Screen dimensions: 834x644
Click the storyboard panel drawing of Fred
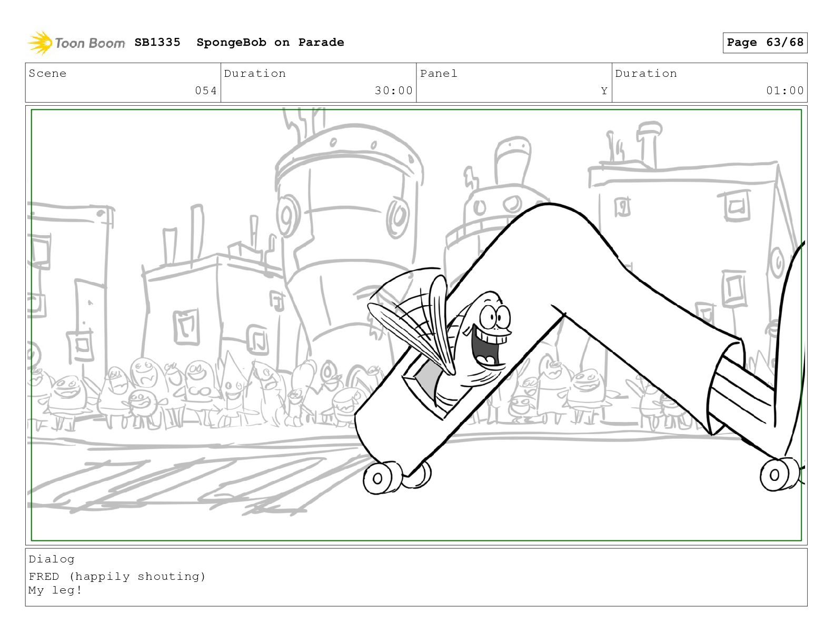pos(416,325)
